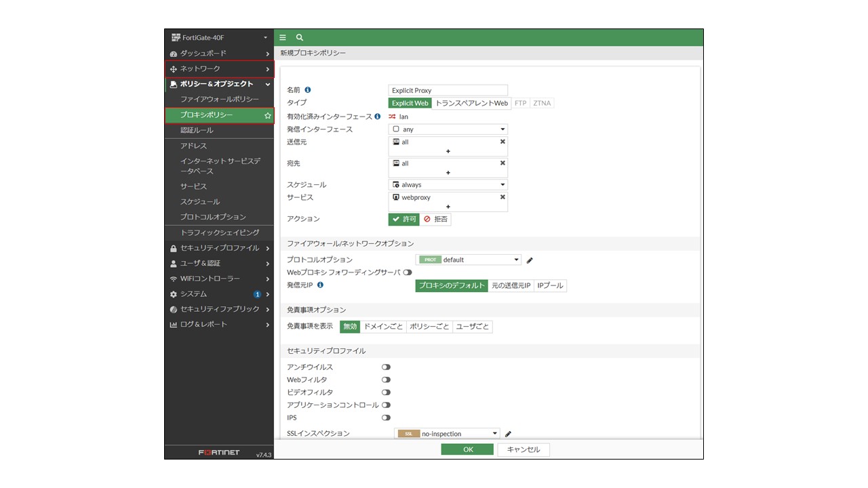Viewport: 868px width, 488px height.
Task: Toggle Webプロキシフォワーディングサーバ on
Action: pos(408,272)
